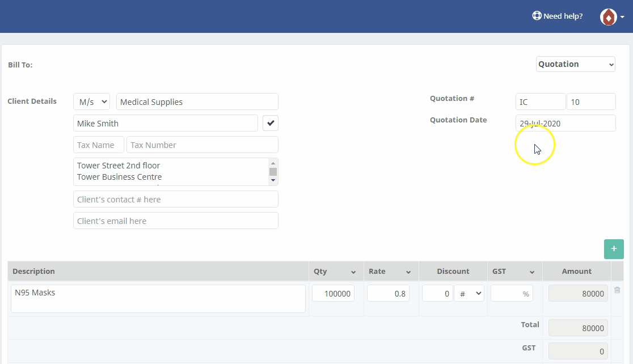Expand the M/s title dropdown
The height and width of the screenshot is (364, 633).
tap(92, 102)
